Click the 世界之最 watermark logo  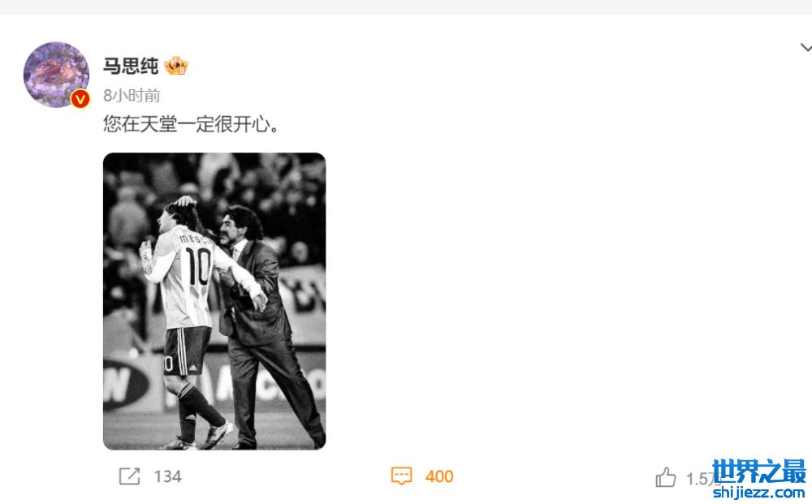coord(758,472)
